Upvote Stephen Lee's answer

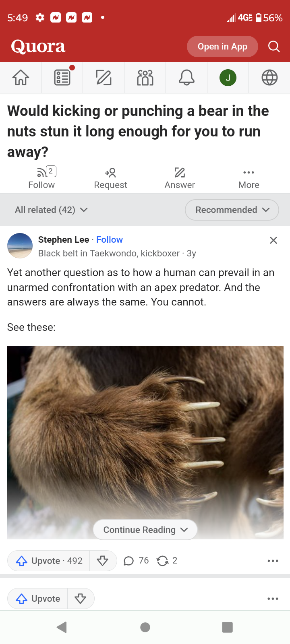tap(49, 561)
